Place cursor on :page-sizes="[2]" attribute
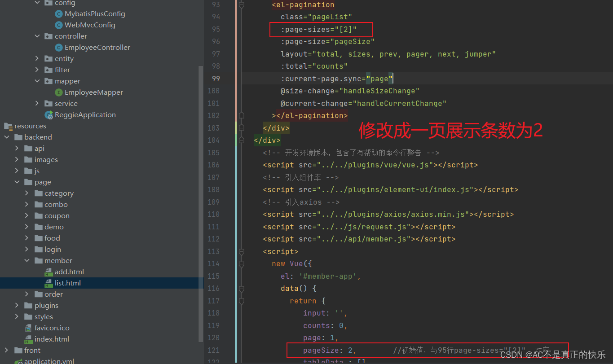This screenshot has width=613, height=364. (x=319, y=30)
